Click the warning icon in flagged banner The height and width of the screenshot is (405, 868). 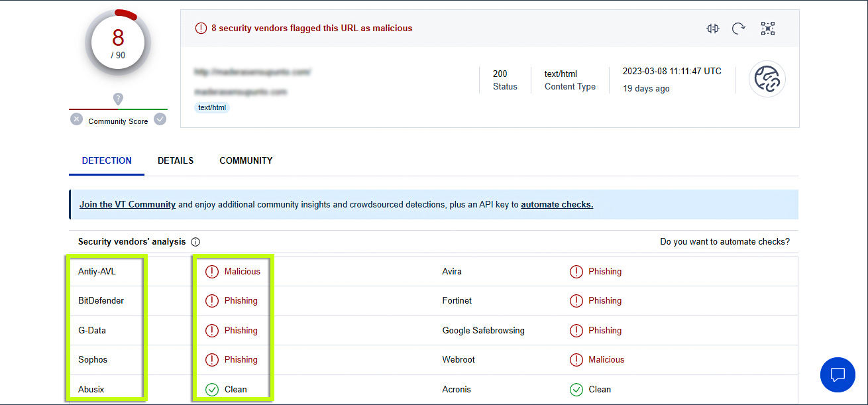[x=201, y=29]
